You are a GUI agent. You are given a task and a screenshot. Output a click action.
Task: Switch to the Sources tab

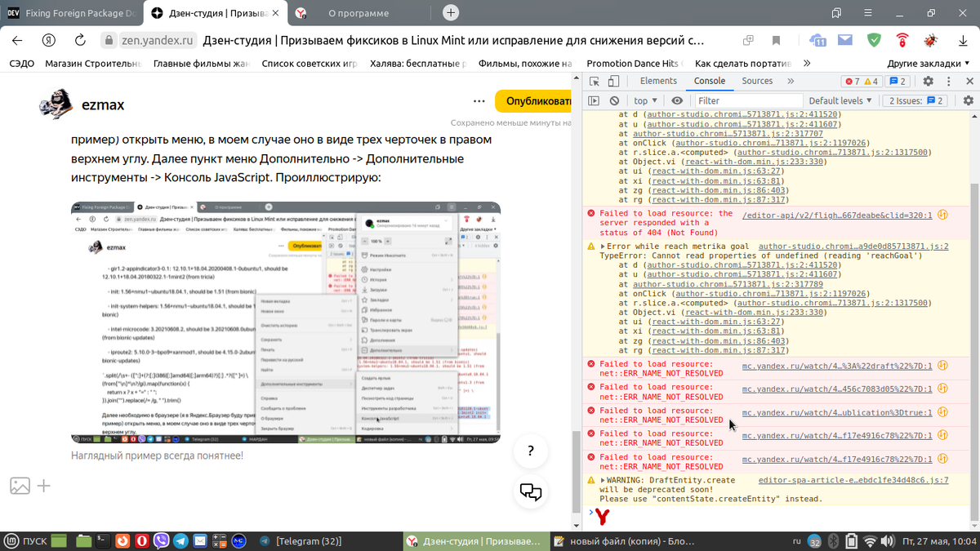(x=757, y=81)
